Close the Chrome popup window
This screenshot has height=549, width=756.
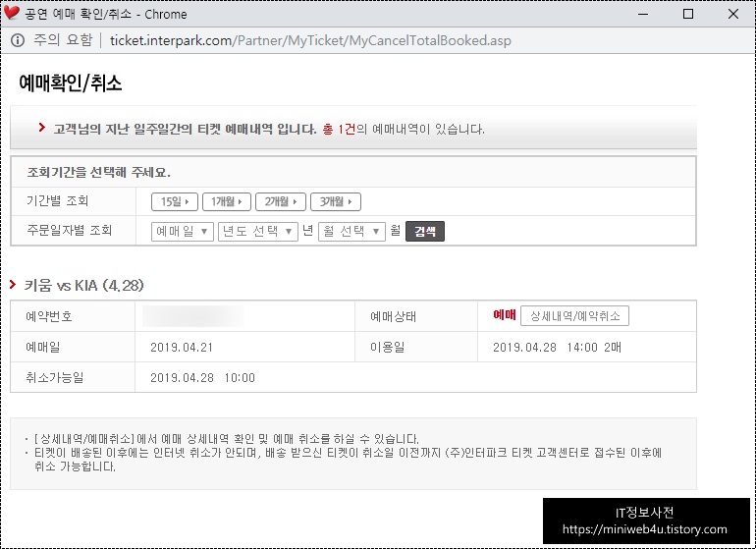[x=733, y=14]
